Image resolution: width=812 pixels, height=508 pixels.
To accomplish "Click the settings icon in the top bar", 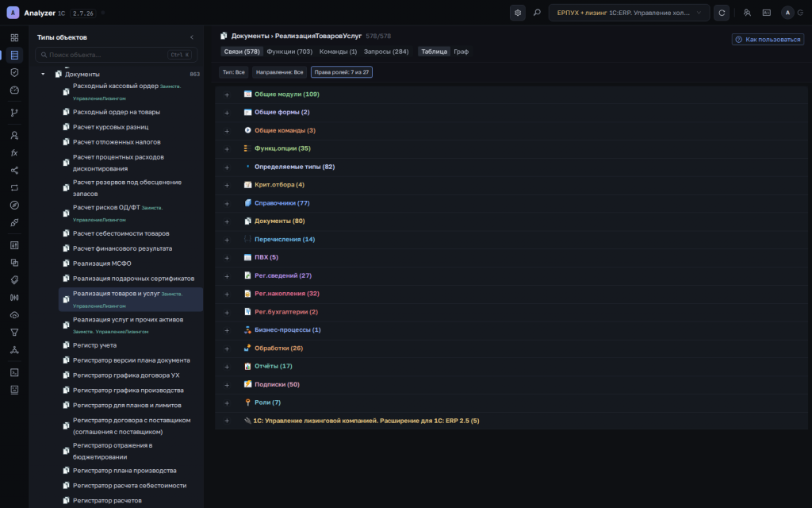I will click(517, 13).
